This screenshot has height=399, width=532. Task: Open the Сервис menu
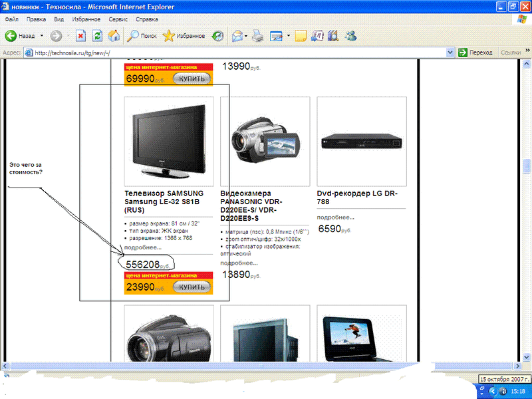pos(118,19)
